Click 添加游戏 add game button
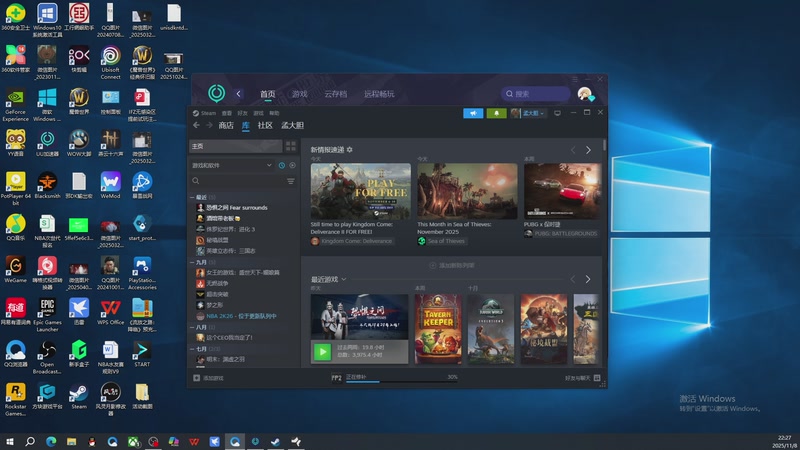This screenshot has height=450, width=800. coord(208,378)
